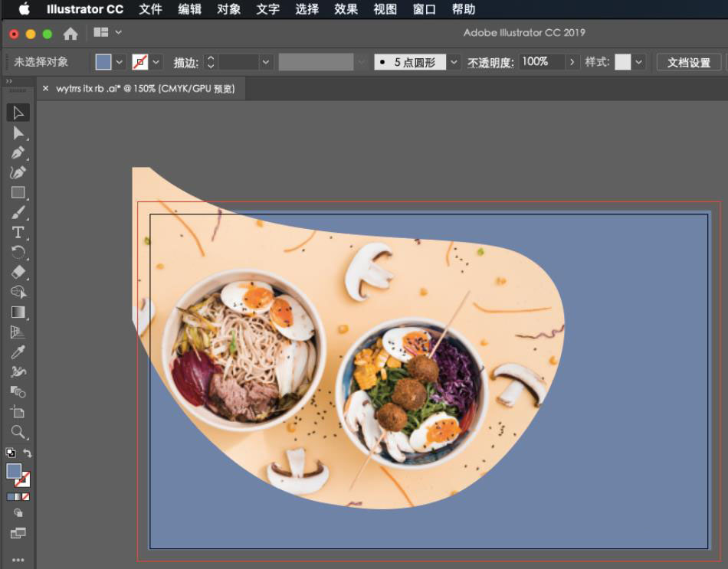Viewport: 728px width, 569px height.
Task: Open the 文字 menu
Action: pyautogui.click(x=268, y=9)
